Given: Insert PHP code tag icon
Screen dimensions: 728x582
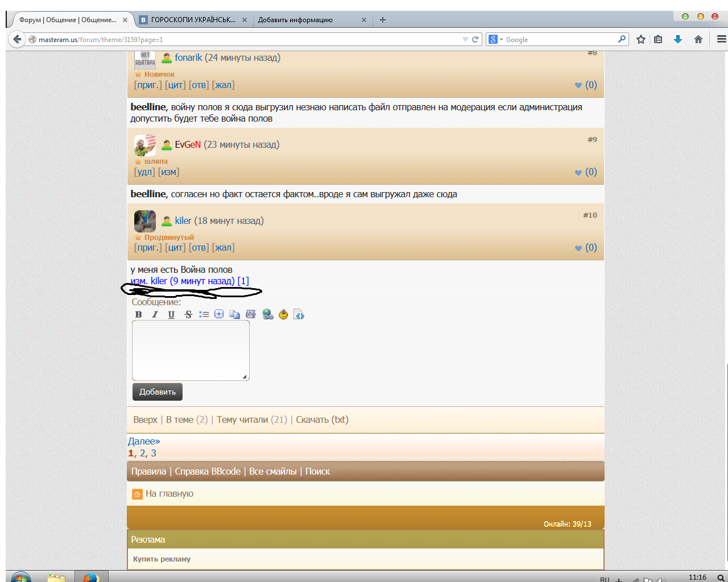Looking at the screenshot, I should [251, 314].
